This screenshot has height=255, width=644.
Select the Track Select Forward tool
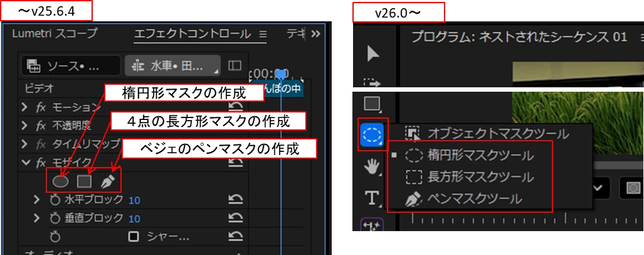pyautogui.click(x=372, y=83)
